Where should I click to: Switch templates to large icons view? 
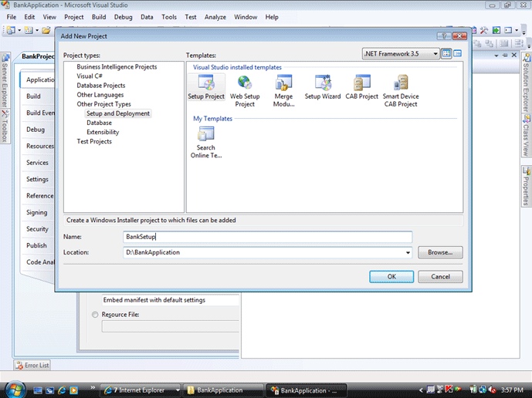pyautogui.click(x=446, y=53)
